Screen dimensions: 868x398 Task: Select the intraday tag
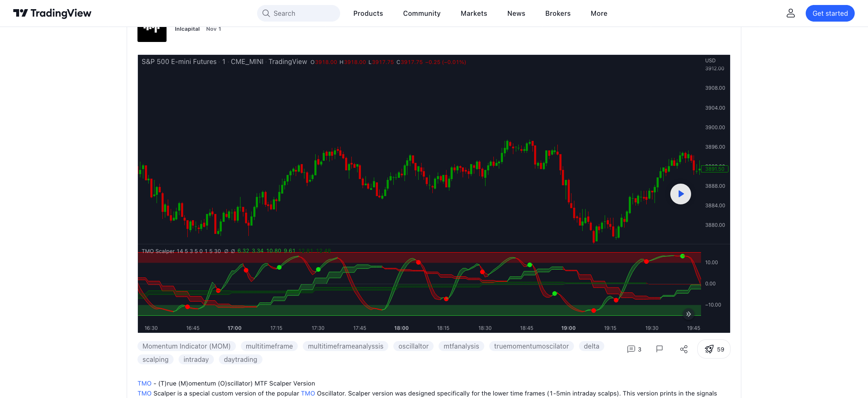[196, 359]
